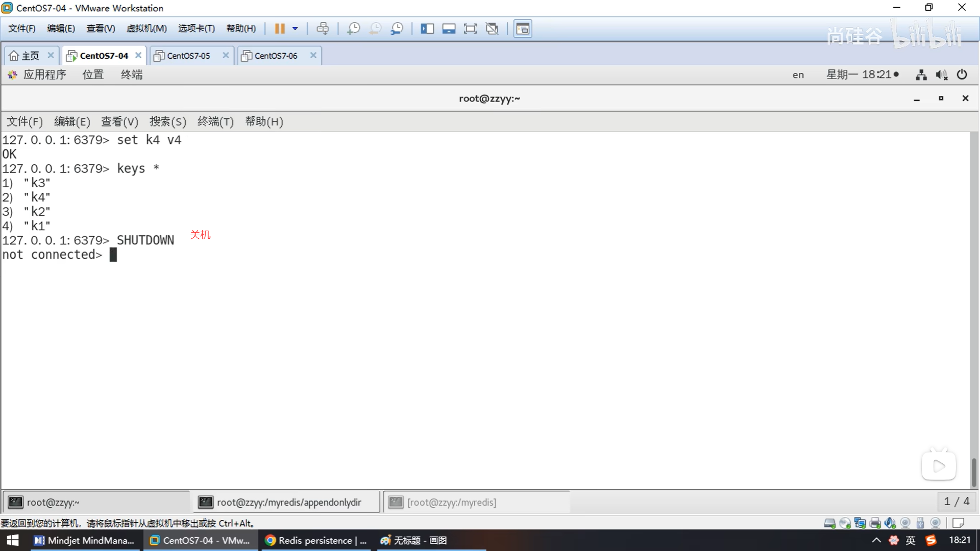Viewport: 980px width, 551px height.
Task: Click the 1 / 4 workspace switcher
Action: (957, 502)
